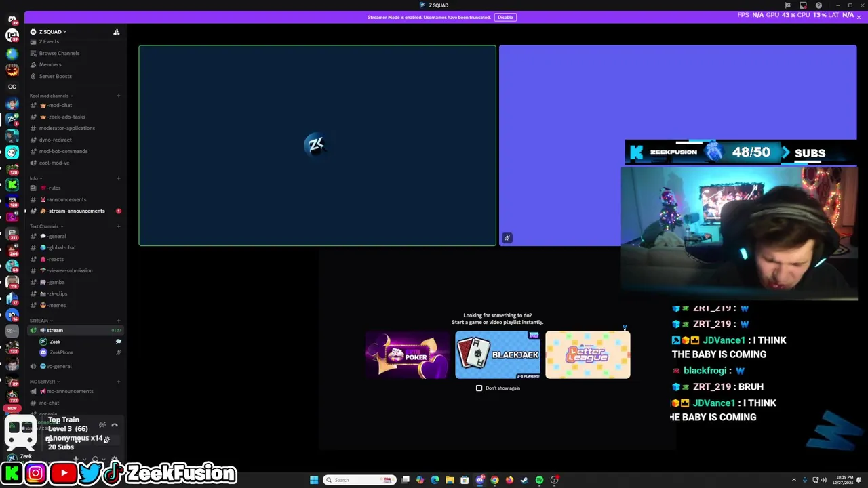Click user ZeekPhone in stream voice channel
Viewport: 868px width, 488px height.
(61, 352)
